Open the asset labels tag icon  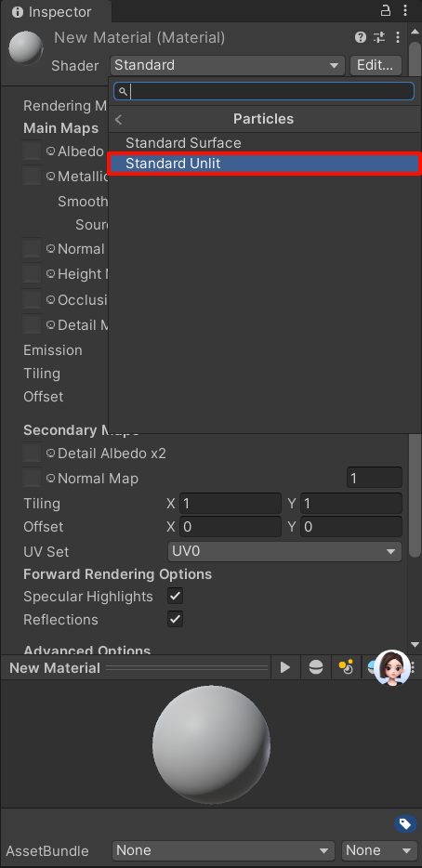[x=405, y=823]
